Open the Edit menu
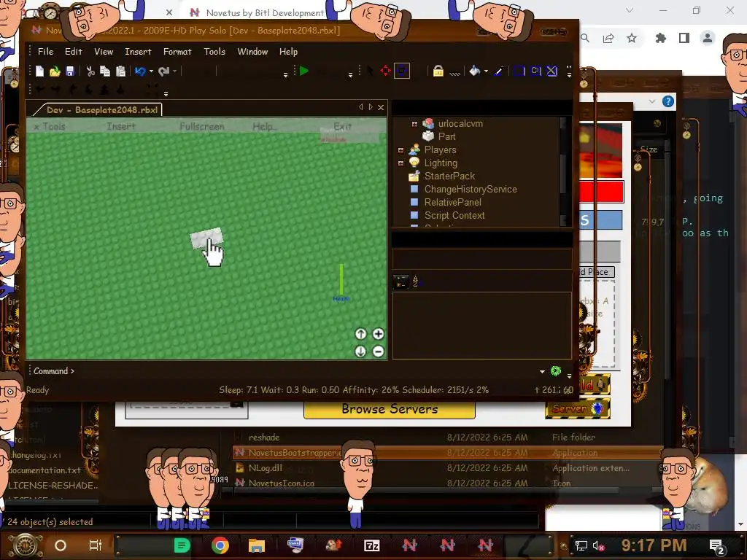This screenshot has width=747, height=560. [74, 52]
